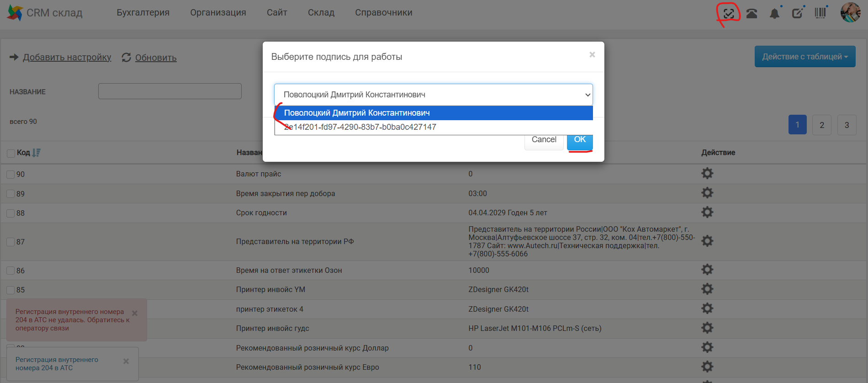Open Действие с таблицей dropdown button

click(x=804, y=57)
